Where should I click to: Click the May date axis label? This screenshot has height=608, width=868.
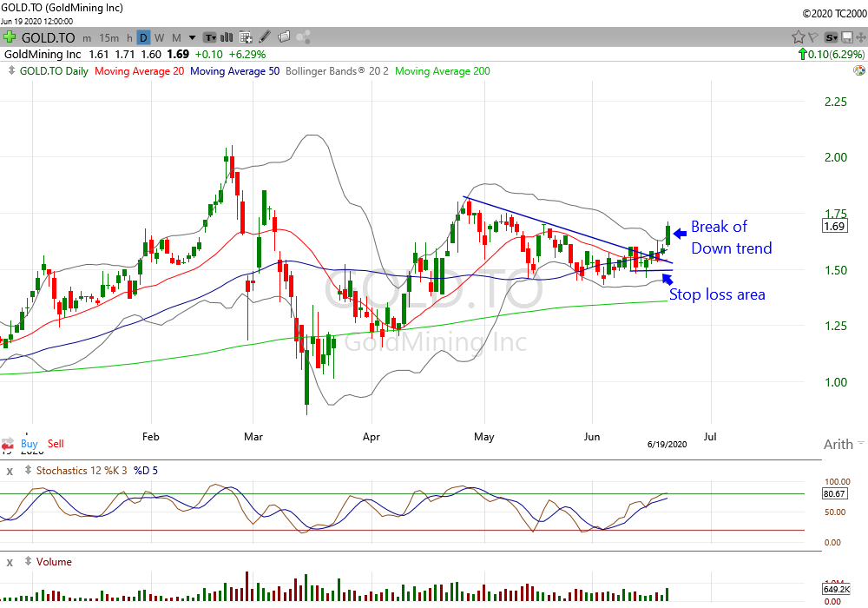483,437
